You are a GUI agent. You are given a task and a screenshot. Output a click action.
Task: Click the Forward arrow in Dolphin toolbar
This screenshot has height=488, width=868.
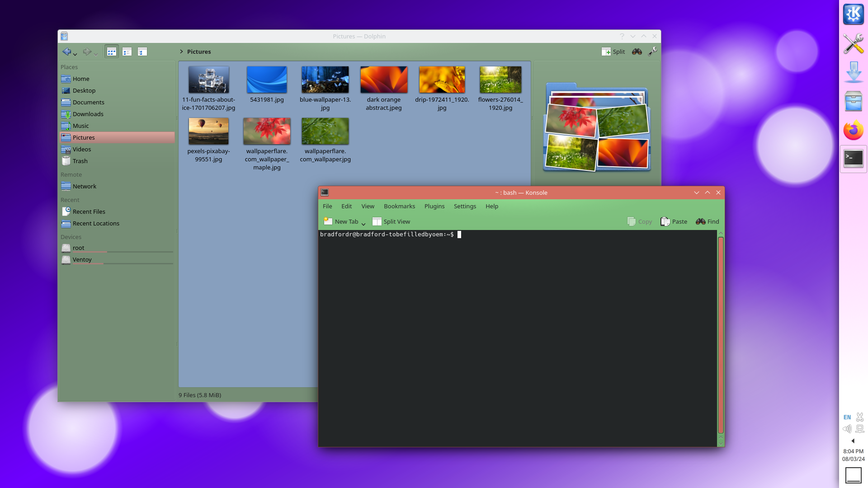(87, 52)
